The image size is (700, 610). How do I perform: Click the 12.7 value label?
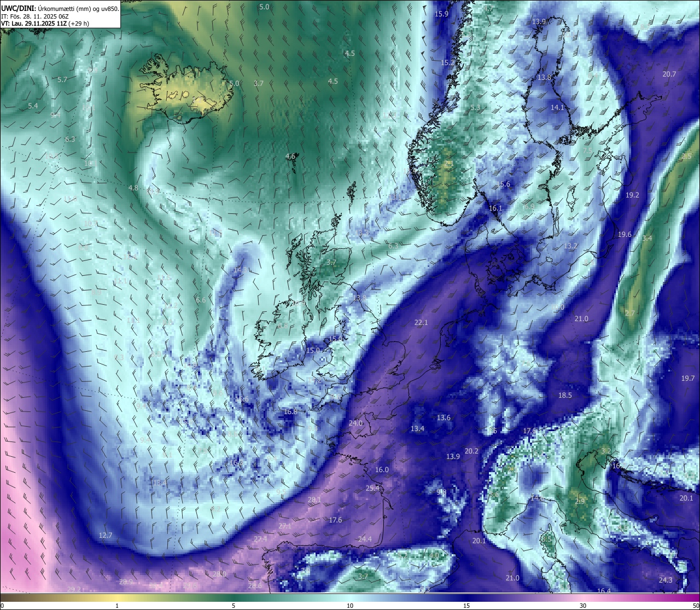click(106, 535)
